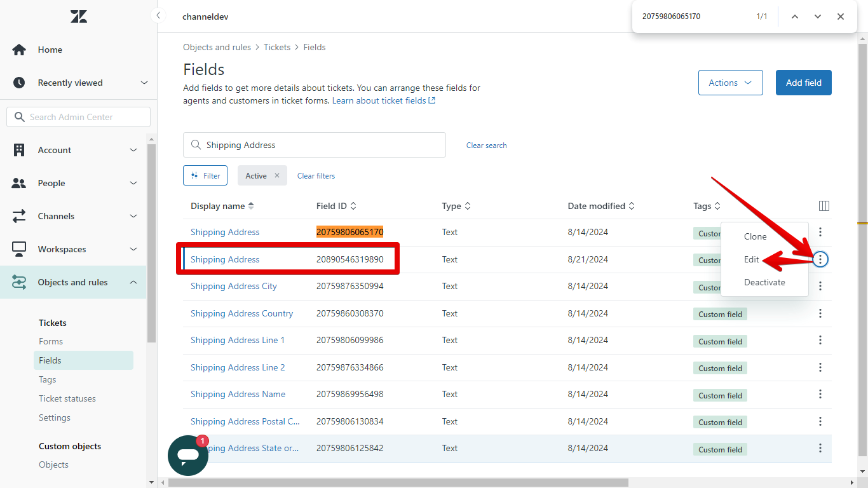Sort by Type column

pos(456,206)
